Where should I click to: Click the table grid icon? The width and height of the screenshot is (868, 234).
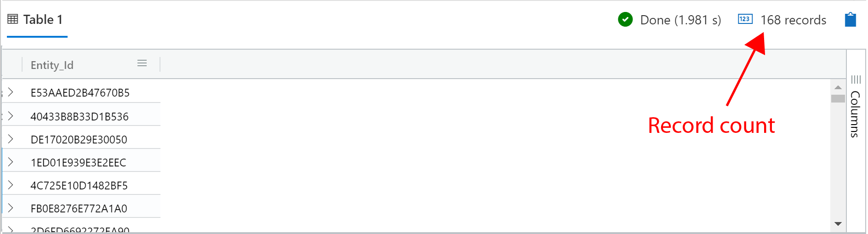(x=13, y=19)
